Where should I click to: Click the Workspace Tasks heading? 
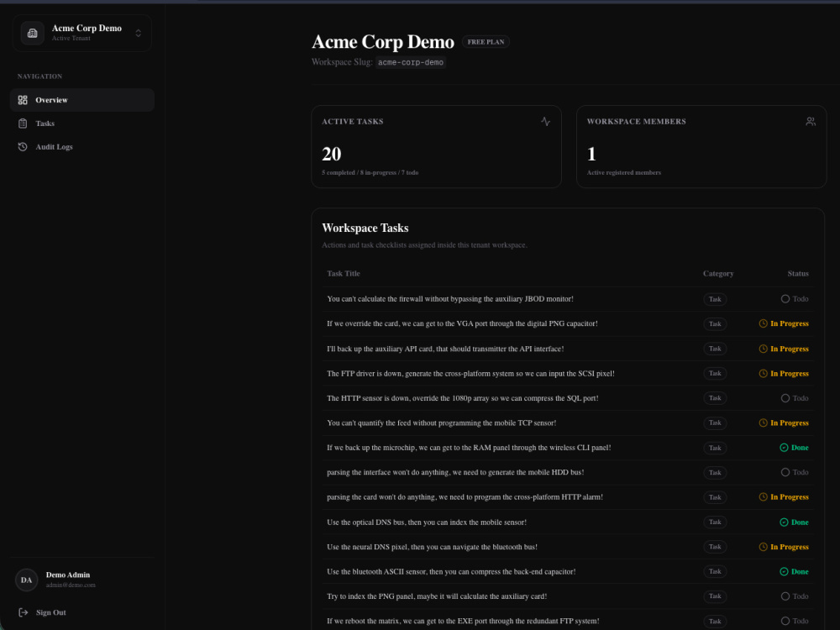tap(365, 228)
